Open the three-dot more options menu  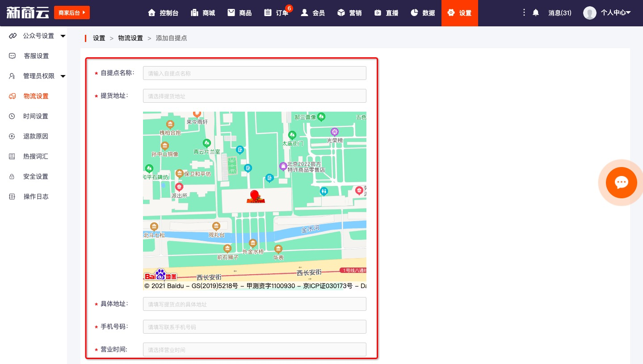point(524,13)
